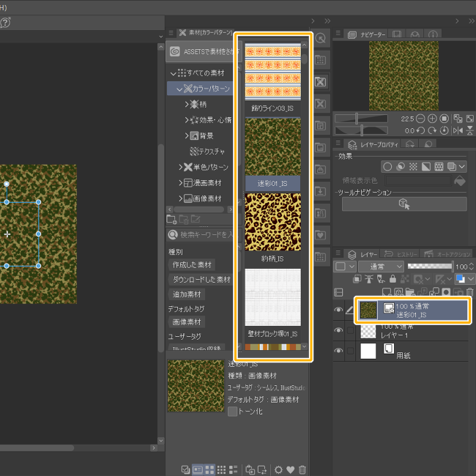476x476 pixels.
Task: Expand the 漫画素材 folder
Action: [181, 183]
